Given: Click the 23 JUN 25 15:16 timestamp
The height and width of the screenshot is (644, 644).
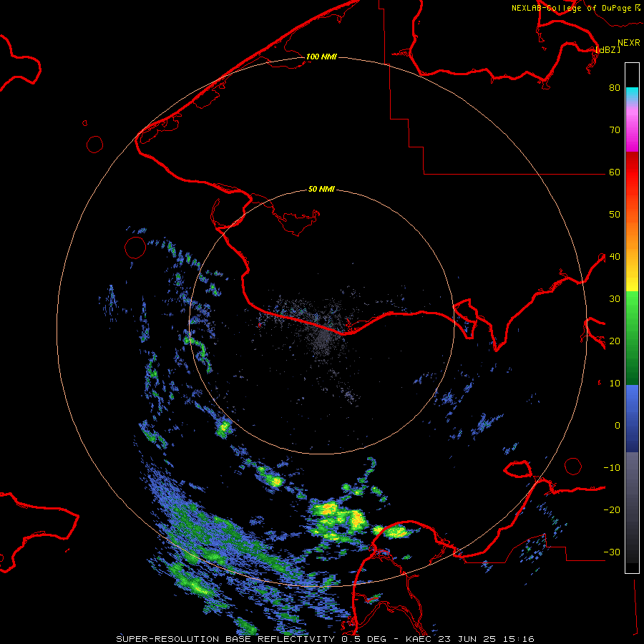Looking at the screenshot, I should (486, 639).
